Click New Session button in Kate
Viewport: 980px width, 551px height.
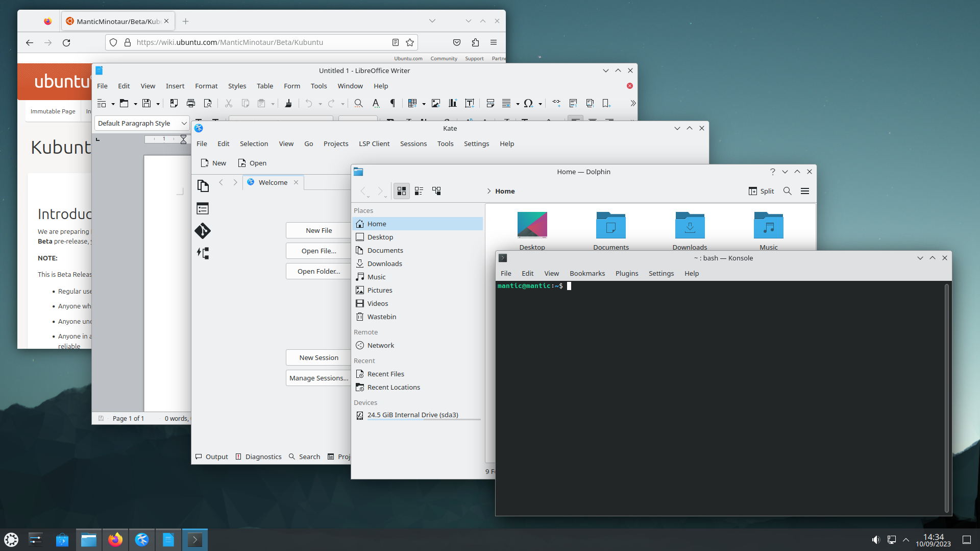pyautogui.click(x=318, y=357)
